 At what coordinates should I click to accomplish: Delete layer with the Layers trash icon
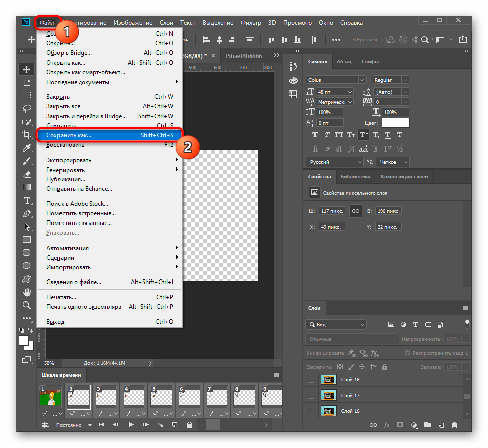pyautogui.click(x=454, y=425)
